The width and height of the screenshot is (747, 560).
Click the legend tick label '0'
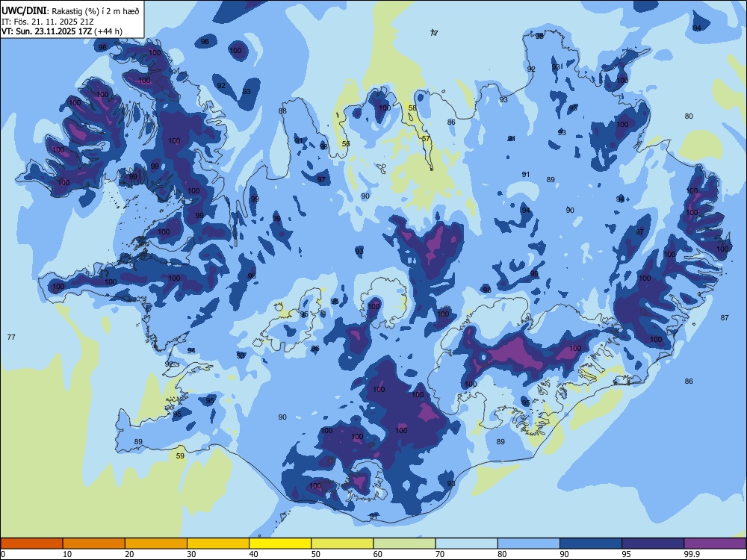[x=3, y=554]
